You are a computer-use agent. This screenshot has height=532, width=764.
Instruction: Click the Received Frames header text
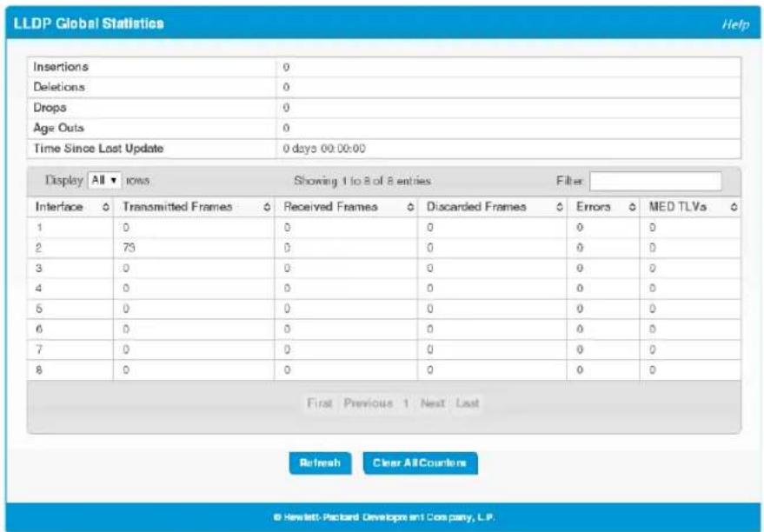[x=330, y=207]
